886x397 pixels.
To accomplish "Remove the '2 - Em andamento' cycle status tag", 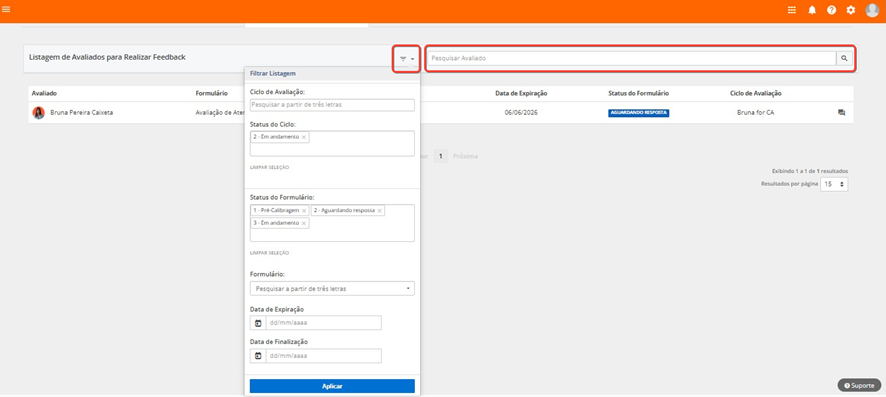I will pos(304,137).
